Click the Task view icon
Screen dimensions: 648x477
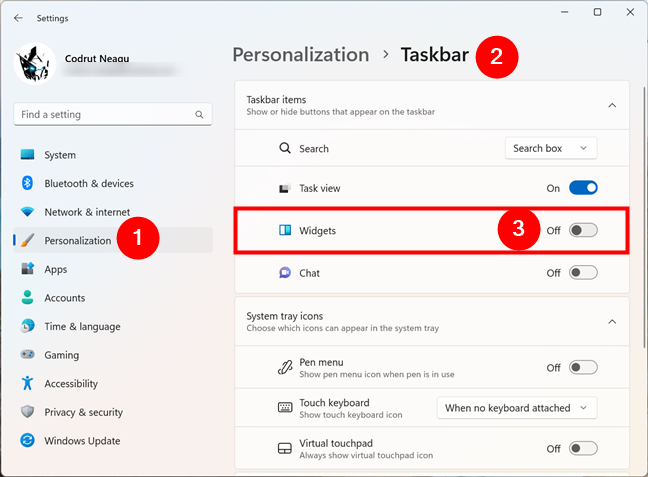(285, 188)
